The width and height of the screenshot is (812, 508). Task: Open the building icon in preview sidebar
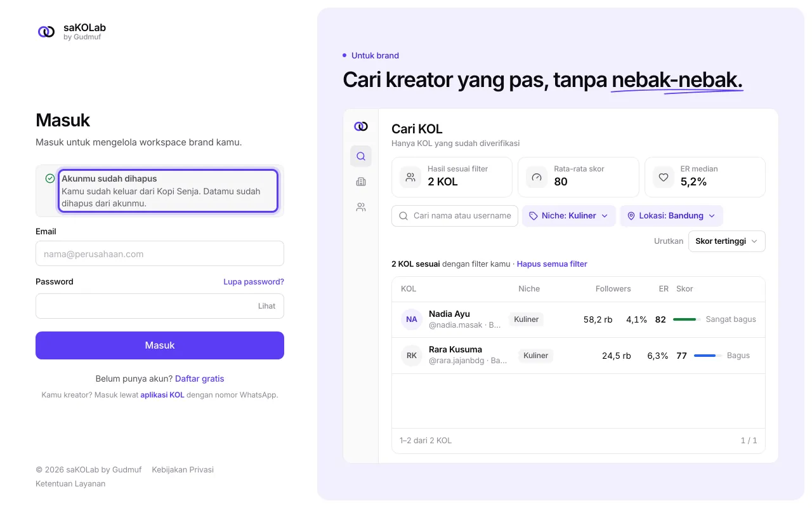(x=361, y=182)
